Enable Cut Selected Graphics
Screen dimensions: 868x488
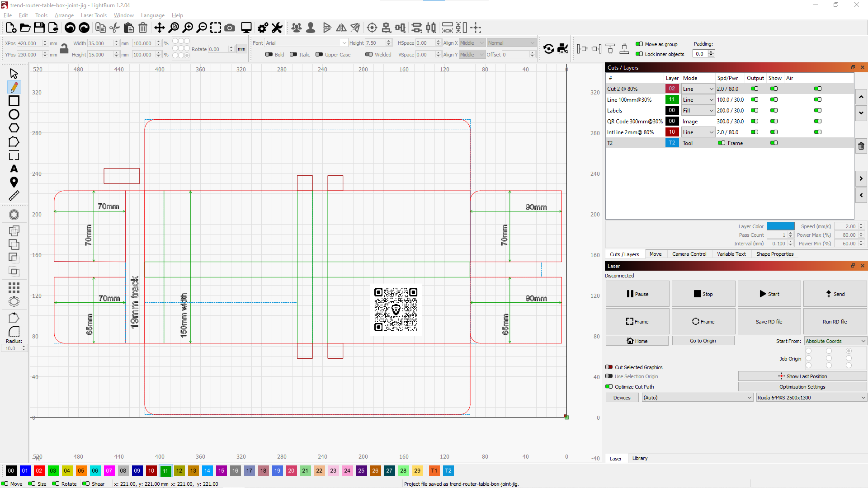609,367
